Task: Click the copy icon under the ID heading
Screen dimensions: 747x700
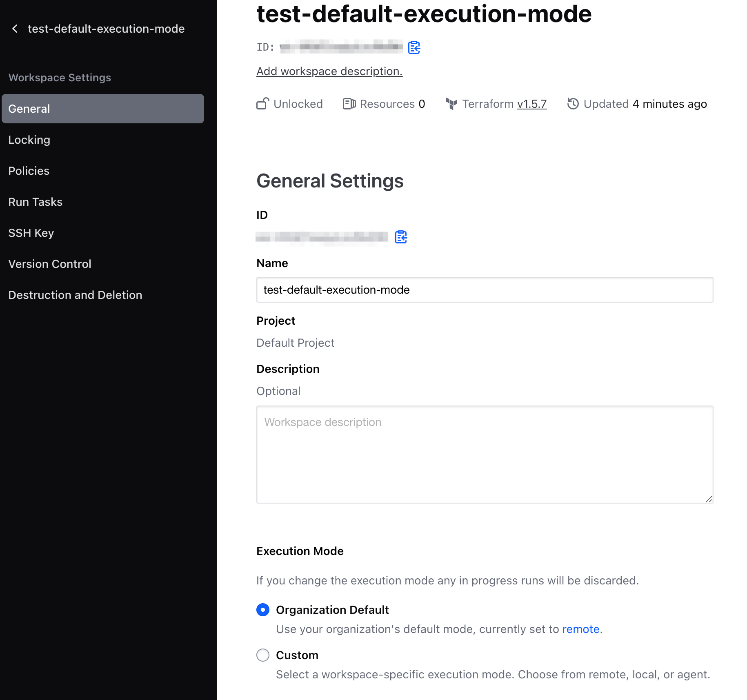Action: [x=400, y=237]
